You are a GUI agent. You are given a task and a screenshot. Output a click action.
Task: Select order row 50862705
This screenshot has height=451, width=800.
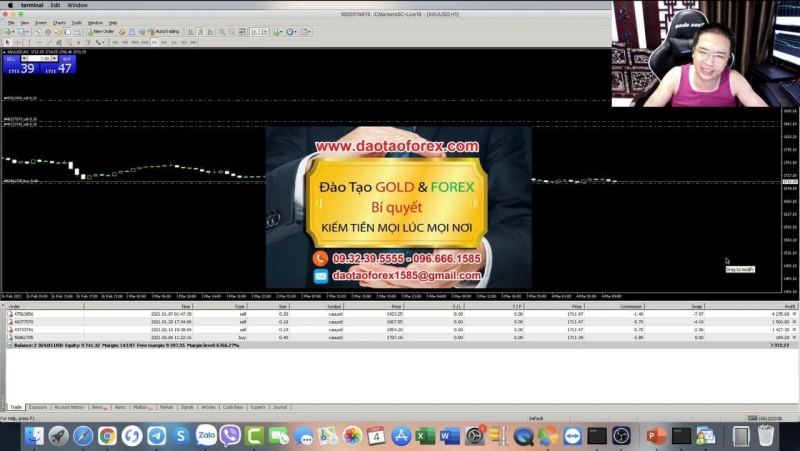pyautogui.click(x=401, y=338)
